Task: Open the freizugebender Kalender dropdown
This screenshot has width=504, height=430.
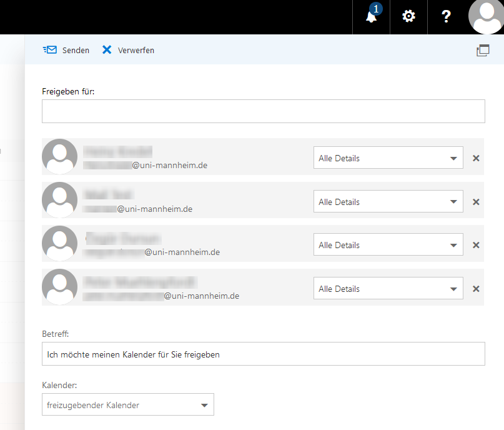Action: tap(128, 404)
